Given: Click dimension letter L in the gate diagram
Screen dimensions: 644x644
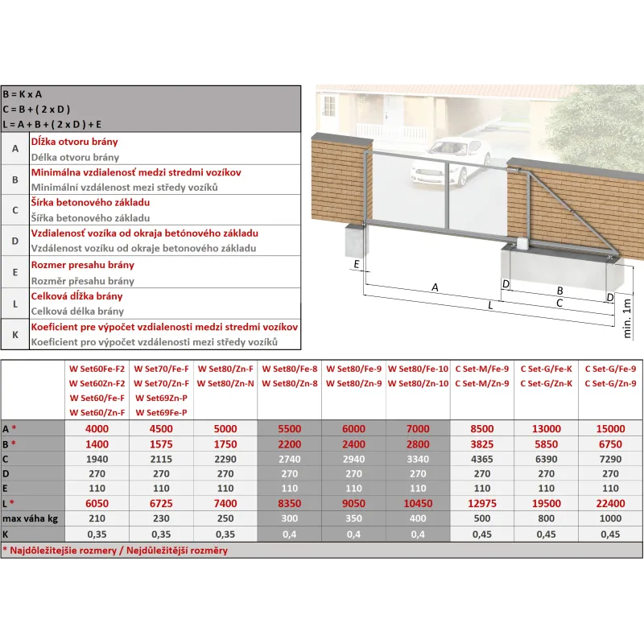Looking at the screenshot, I should [x=489, y=305].
